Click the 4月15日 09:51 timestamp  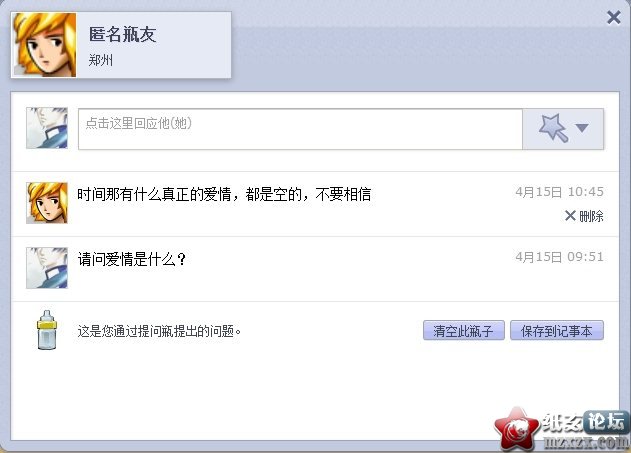[559, 257]
